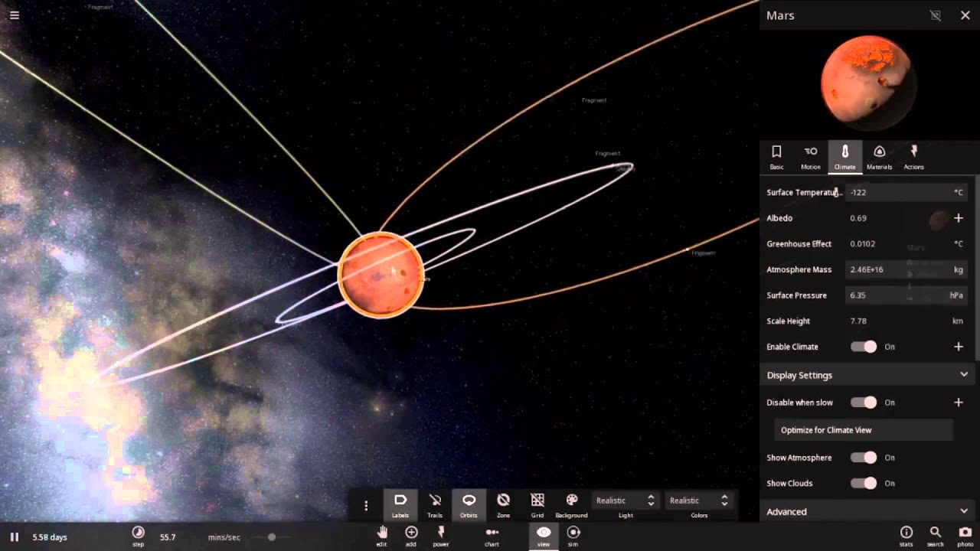This screenshot has height=551, width=980.
Task: Open the chart panel
Action: 492,535
